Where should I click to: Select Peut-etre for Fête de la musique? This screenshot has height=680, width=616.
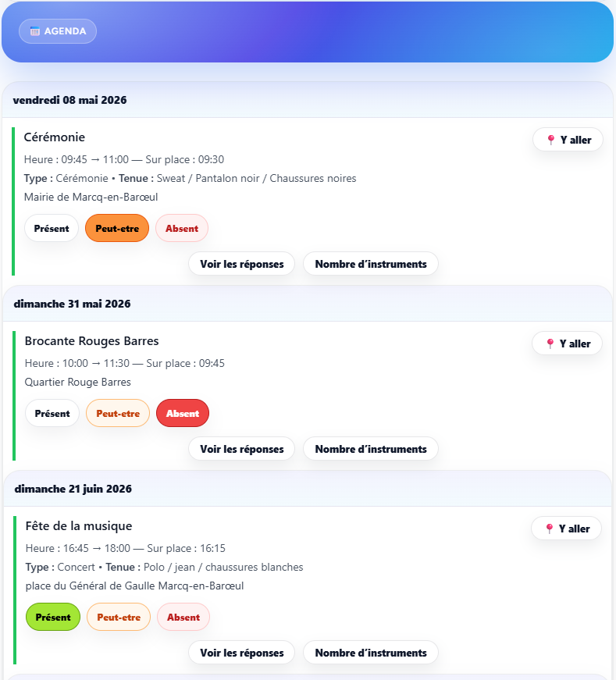119,618
